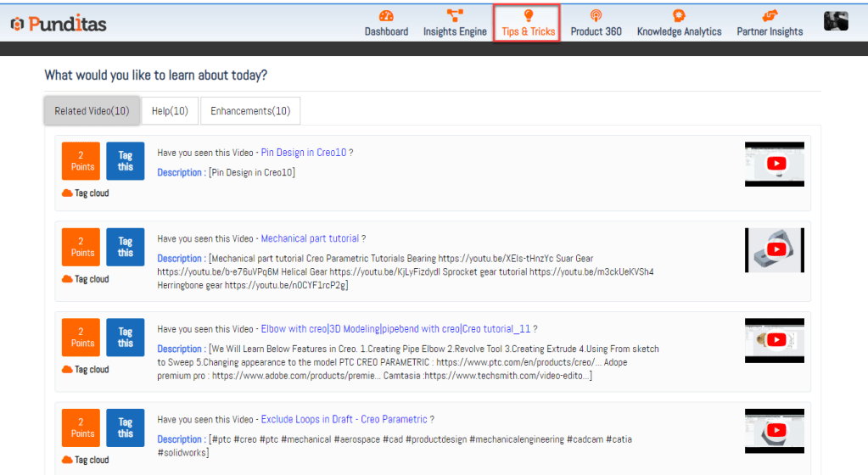Screen dimensions: 868x475
Task: Open Product 360 from the navbar
Action: [x=596, y=16]
